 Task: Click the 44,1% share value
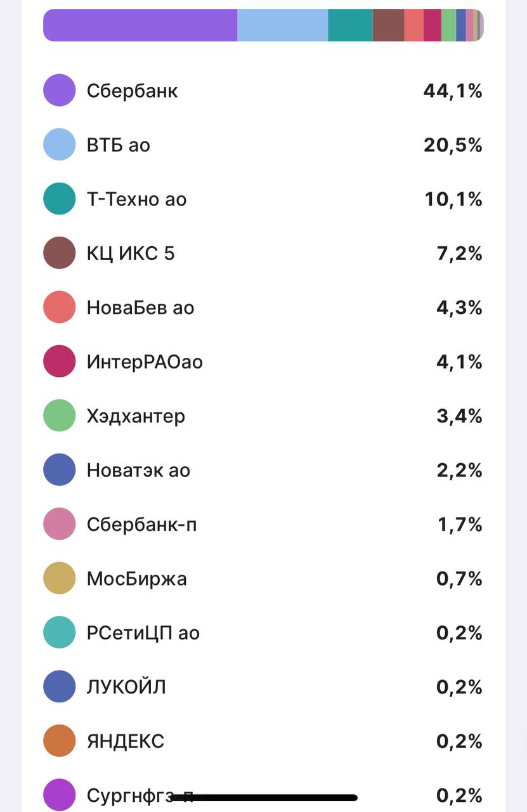pos(453,91)
